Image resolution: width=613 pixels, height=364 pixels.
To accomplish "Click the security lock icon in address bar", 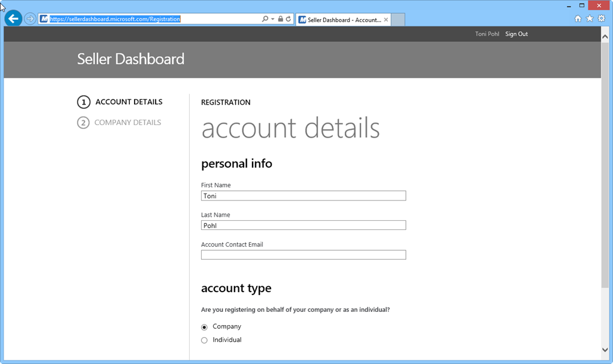I will pyautogui.click(x=281, y=19).
